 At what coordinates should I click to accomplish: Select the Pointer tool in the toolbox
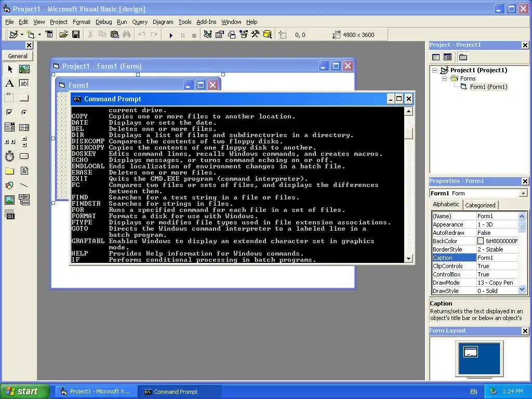coord(10,69)
